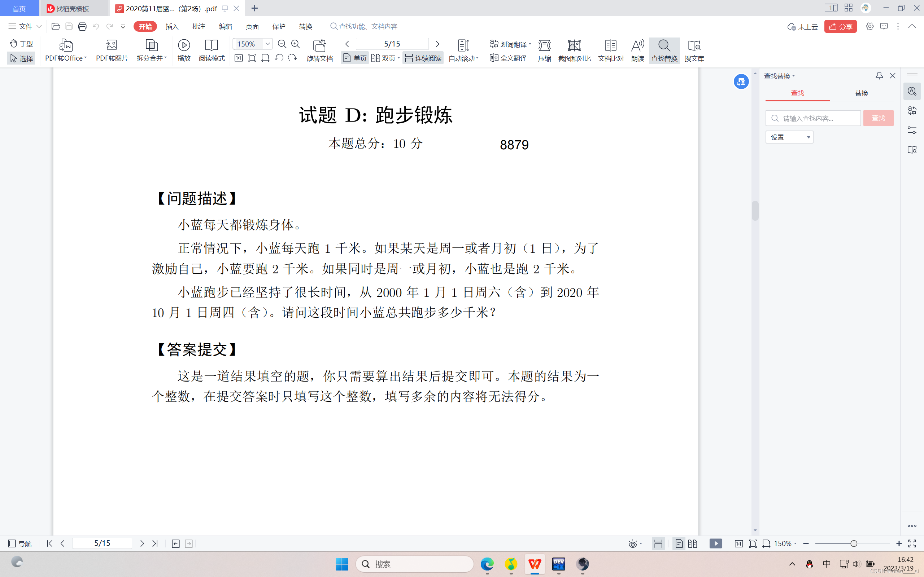924x577 pixels.
Task: Click the zoom slider in status bar
Action: click(x=853, y=543)
